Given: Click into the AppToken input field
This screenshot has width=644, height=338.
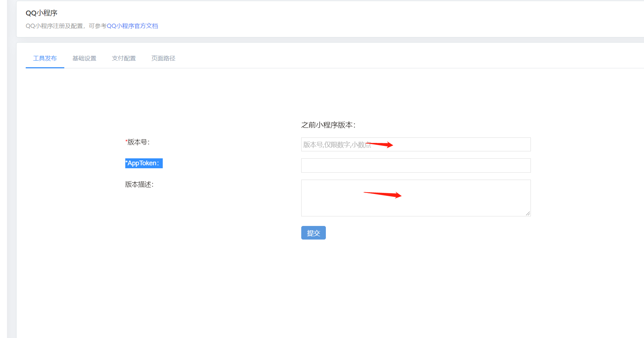Looking at the screenshot, I should coord(416,165).
